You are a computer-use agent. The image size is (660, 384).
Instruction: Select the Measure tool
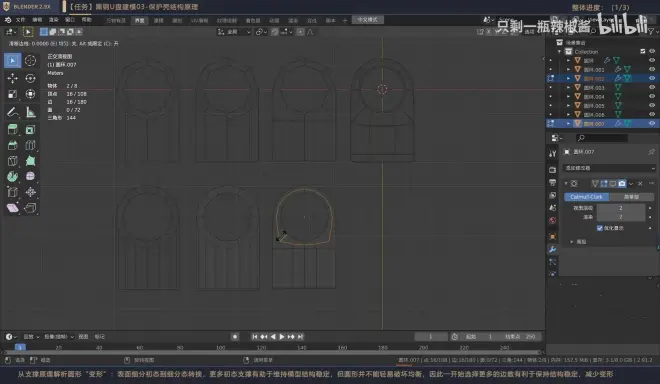click(x=30, y=112)
